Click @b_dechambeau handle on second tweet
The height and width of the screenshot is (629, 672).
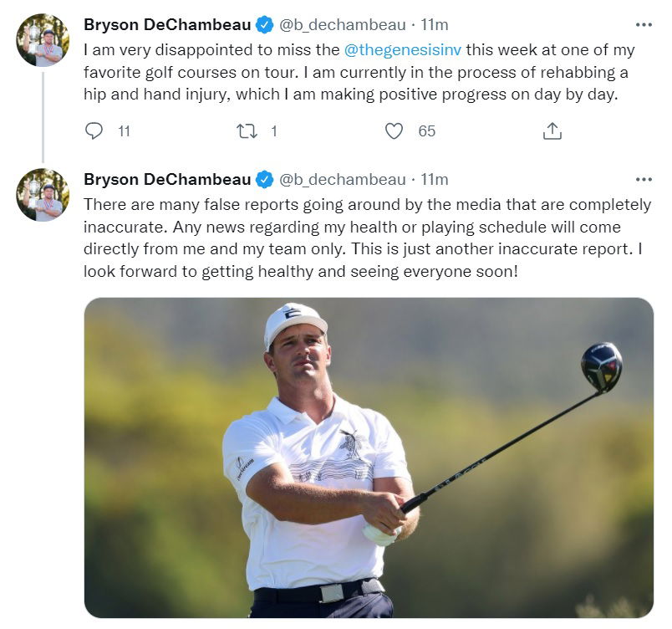341,179
